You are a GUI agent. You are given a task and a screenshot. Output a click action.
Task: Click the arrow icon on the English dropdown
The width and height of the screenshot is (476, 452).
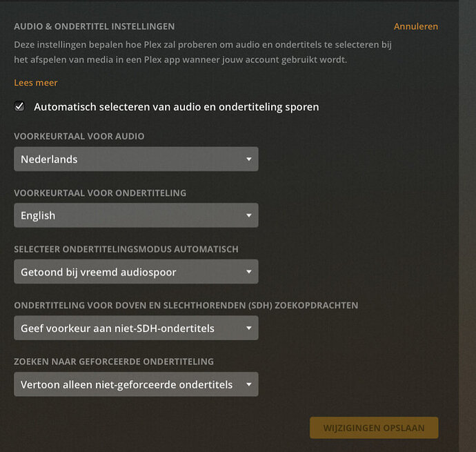pyautogui.click(x=249, y=216)
